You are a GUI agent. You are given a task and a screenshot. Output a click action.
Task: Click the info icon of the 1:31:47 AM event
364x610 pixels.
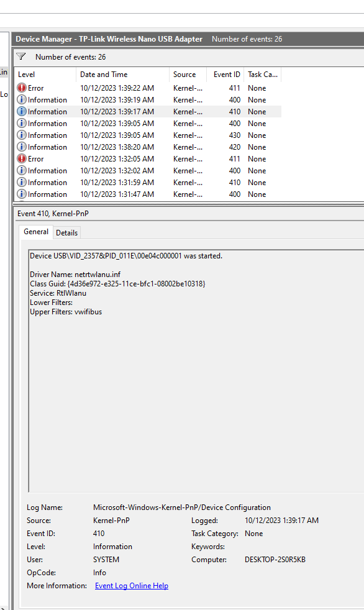(x=22, y=194)
